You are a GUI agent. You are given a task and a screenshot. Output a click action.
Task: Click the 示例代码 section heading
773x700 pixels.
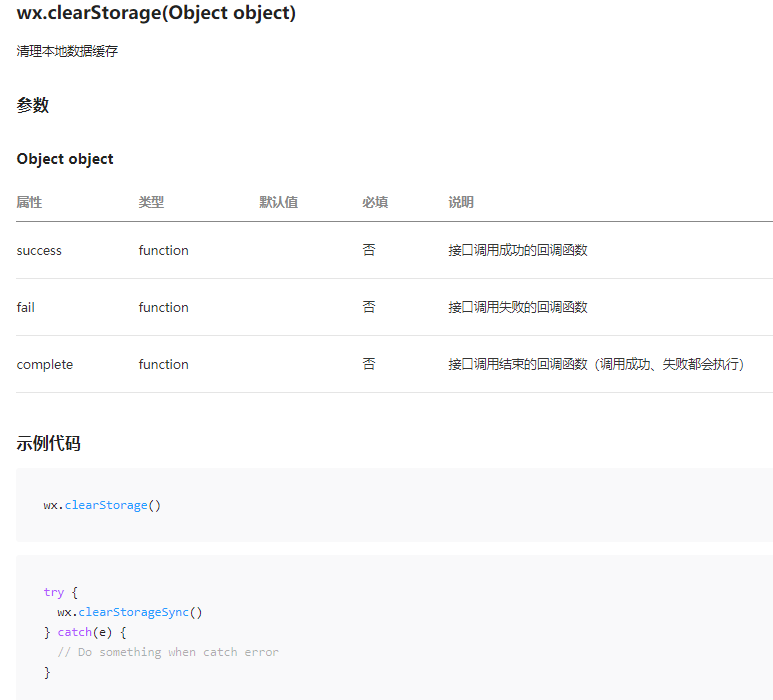(x=48, y=443)
